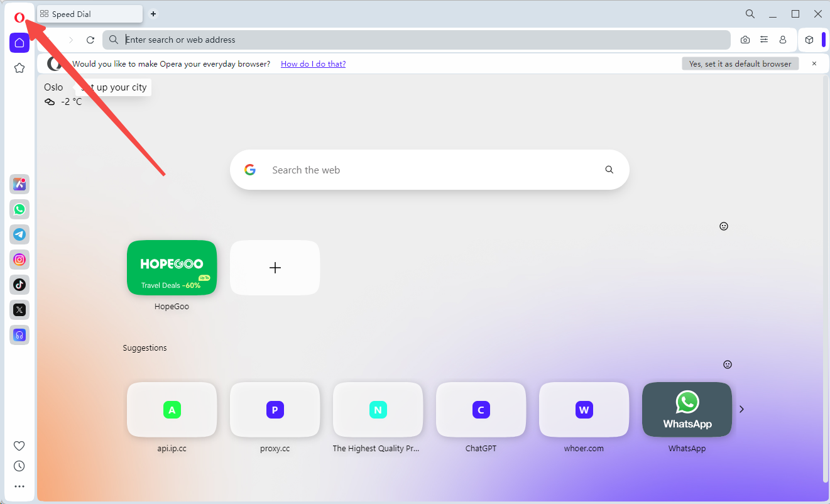Add a new speed dial site tile
Screen dimensions: 830x504
[275, 268]
